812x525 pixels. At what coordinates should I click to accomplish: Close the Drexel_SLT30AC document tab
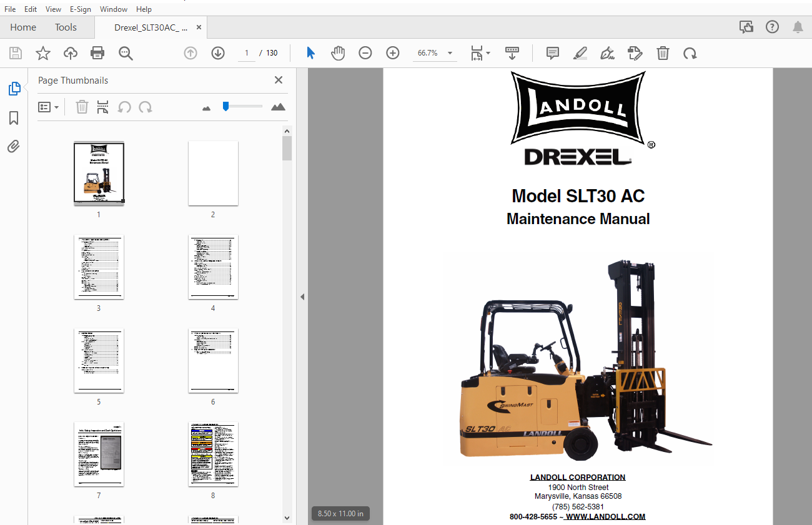[x=199, y=27]
